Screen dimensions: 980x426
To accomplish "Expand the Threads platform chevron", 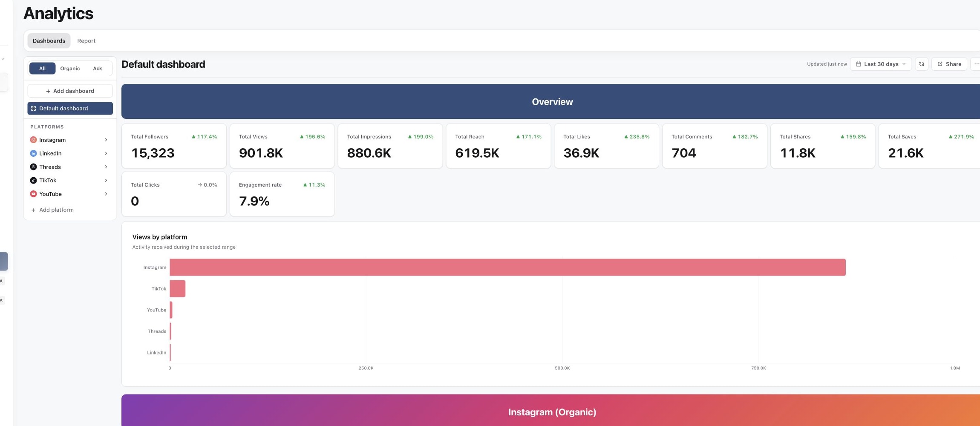I will click(x=106, y=167).
